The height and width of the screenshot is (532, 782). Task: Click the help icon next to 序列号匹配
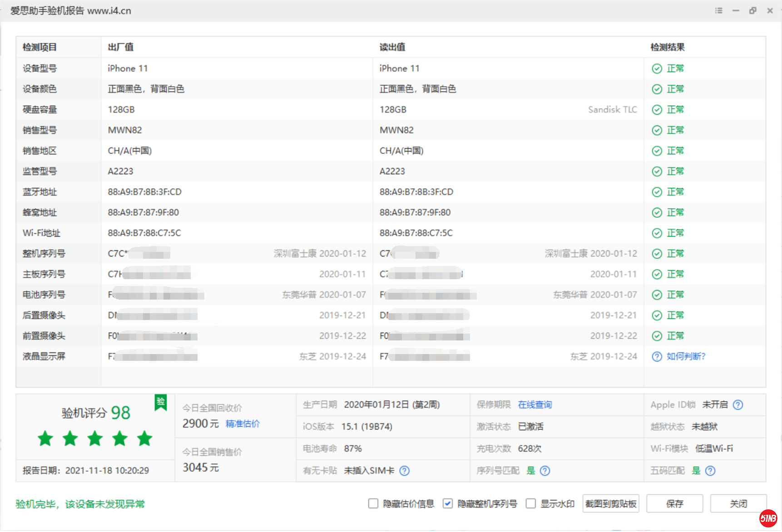545,471
